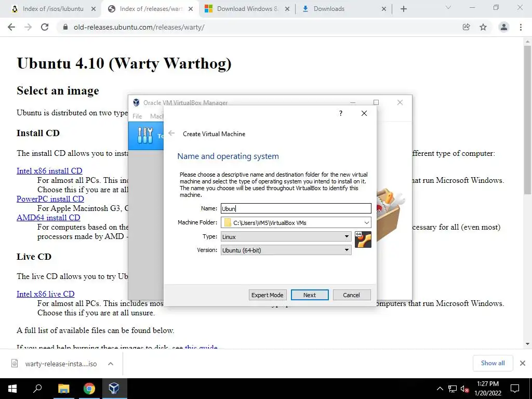Image resolution: width=532 pixels, height=399 pixels.
Task: Switch to the Index of /releases/warty tab
Action: (x=151, y=9)
